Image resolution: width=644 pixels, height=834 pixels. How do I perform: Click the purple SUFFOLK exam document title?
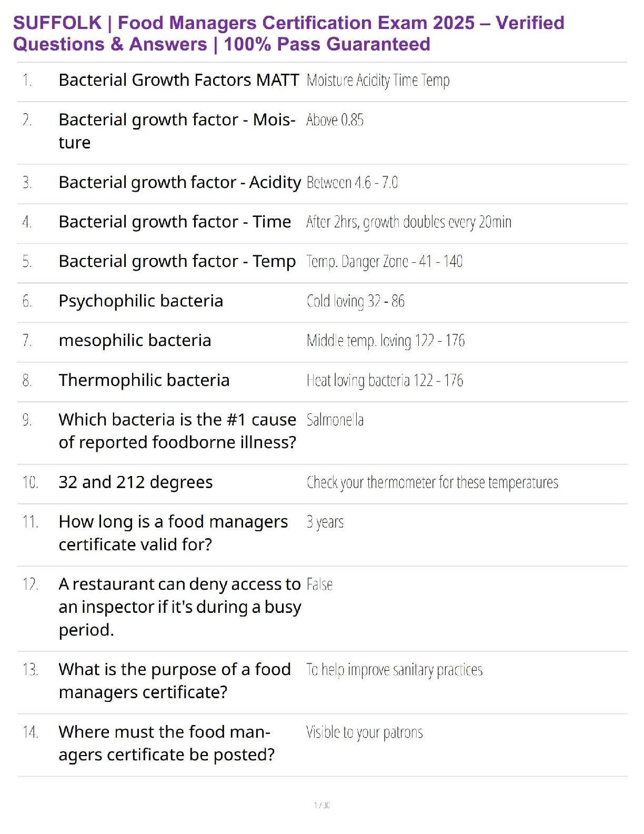click(x=288, y=33)
